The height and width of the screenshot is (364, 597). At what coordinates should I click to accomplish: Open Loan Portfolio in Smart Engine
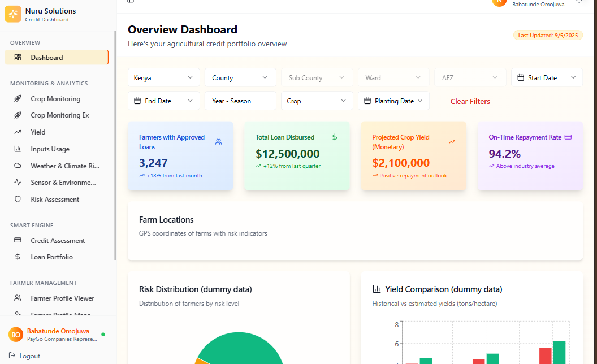point(57,257)
